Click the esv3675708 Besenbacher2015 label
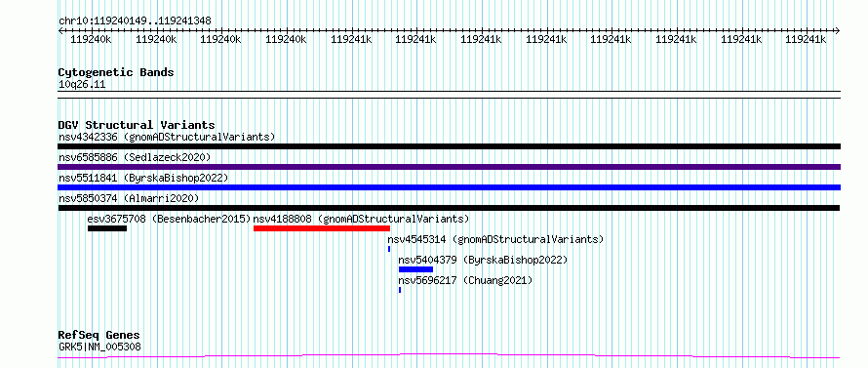868x368 pixels. [x=170, y=219]
